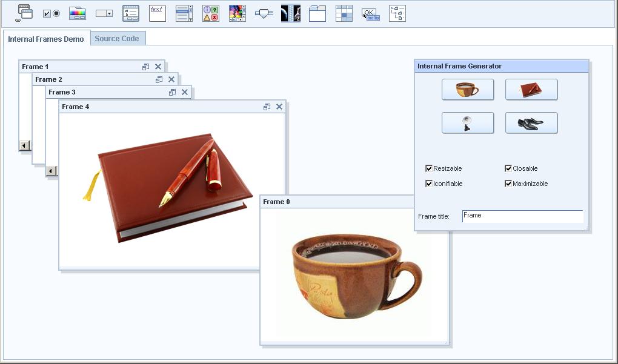The width and height of the screenshot is (618, 364).
Task: Uncheck the Resizable checkbox
Action: pyautogui.click(x=429, y=168)
